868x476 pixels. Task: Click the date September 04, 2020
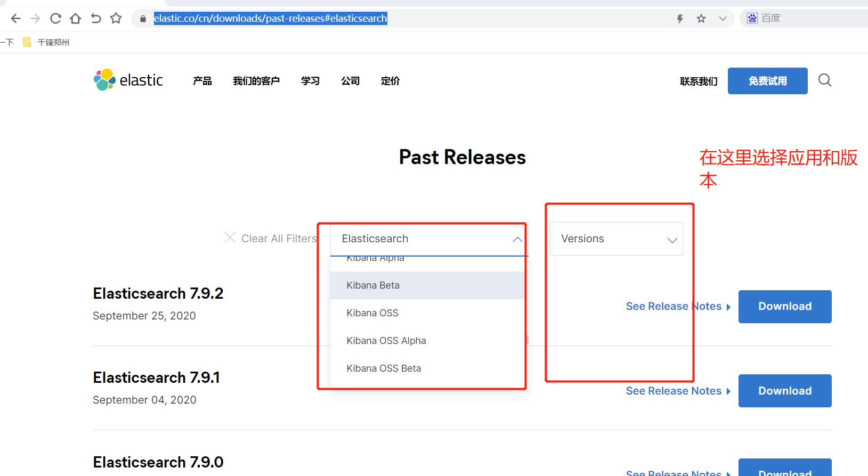coord(144,400)
